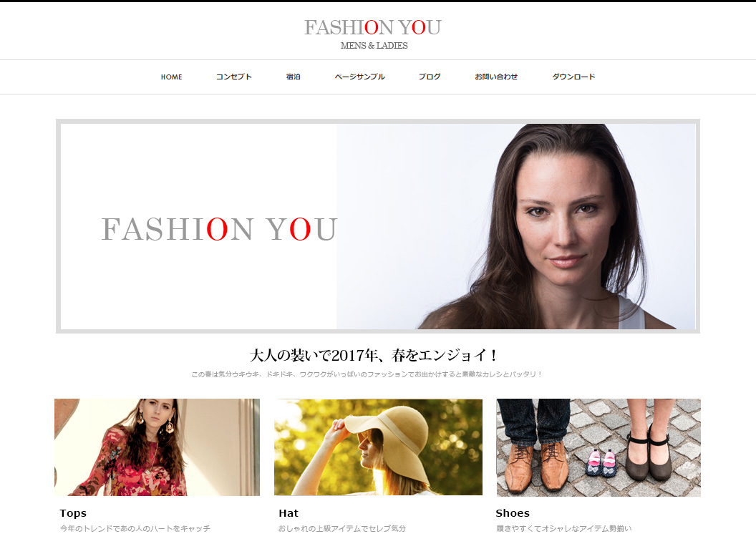Click the MENS & LADIES tagline
The image size is (756, 554).
374,45
